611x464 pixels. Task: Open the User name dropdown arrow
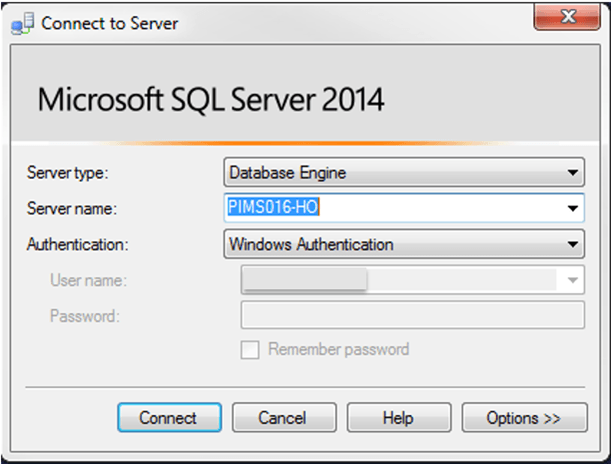(572, 280)
